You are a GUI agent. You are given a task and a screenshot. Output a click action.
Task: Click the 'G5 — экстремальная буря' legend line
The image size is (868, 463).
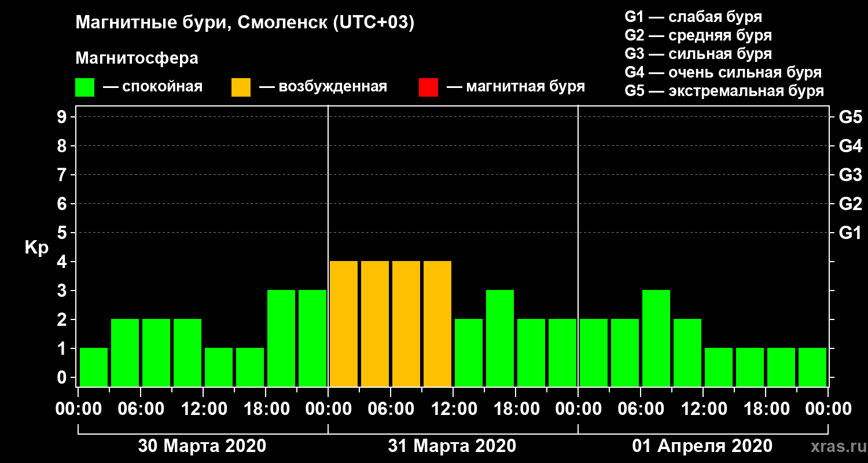724,91
